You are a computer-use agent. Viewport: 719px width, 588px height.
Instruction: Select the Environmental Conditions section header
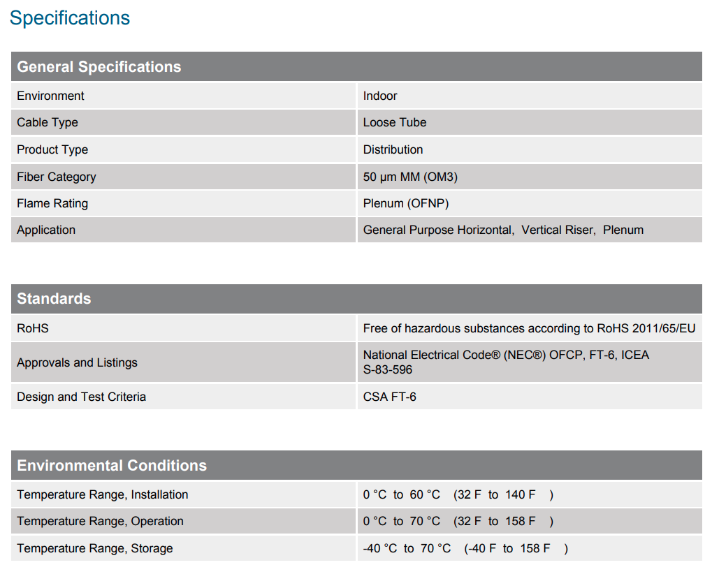coord(356,465)
